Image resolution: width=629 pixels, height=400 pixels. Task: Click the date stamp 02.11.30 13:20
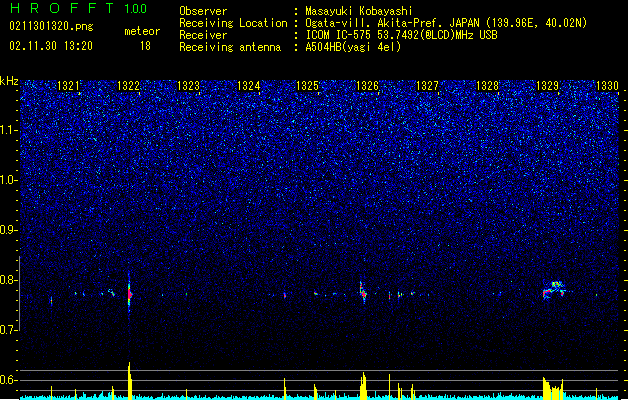[x=51, y=46]
